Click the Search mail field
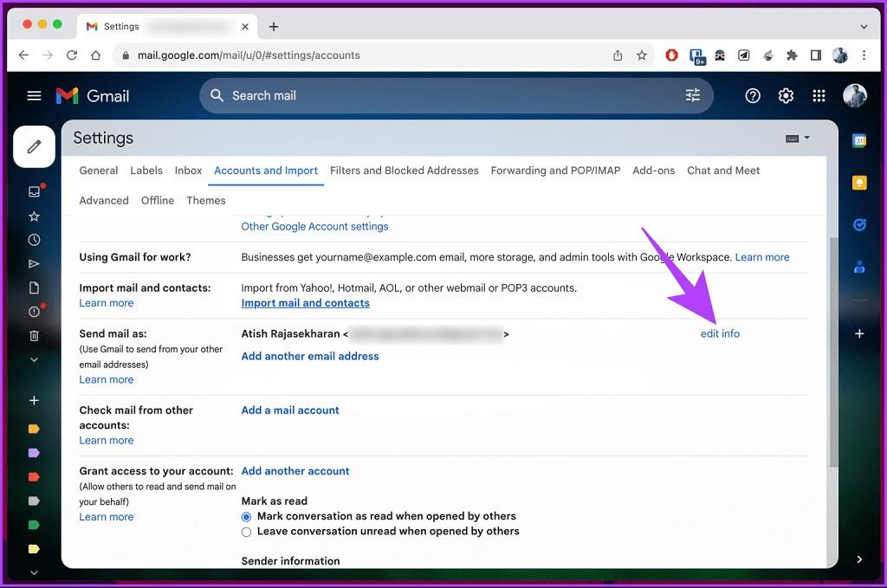Viewport: 887px width, 588px height. (456, 95)
